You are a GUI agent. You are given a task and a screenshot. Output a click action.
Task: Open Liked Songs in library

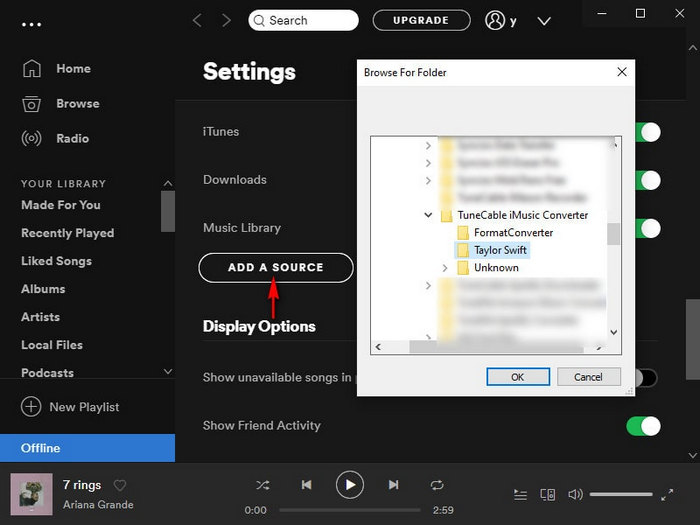tap(56, 261)
